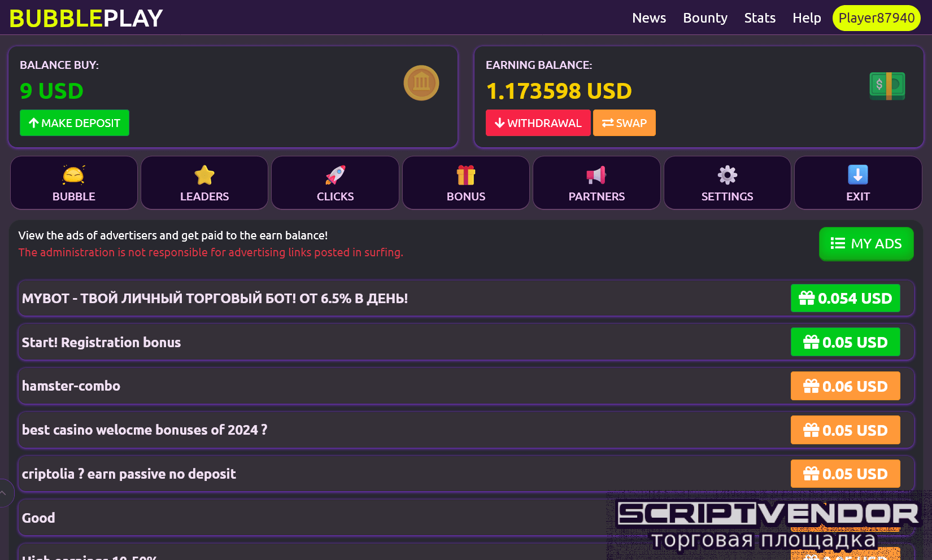This screenshot has height=560, width=932.
Task: Open the My Ads list
Action: [x=866, y=244]
